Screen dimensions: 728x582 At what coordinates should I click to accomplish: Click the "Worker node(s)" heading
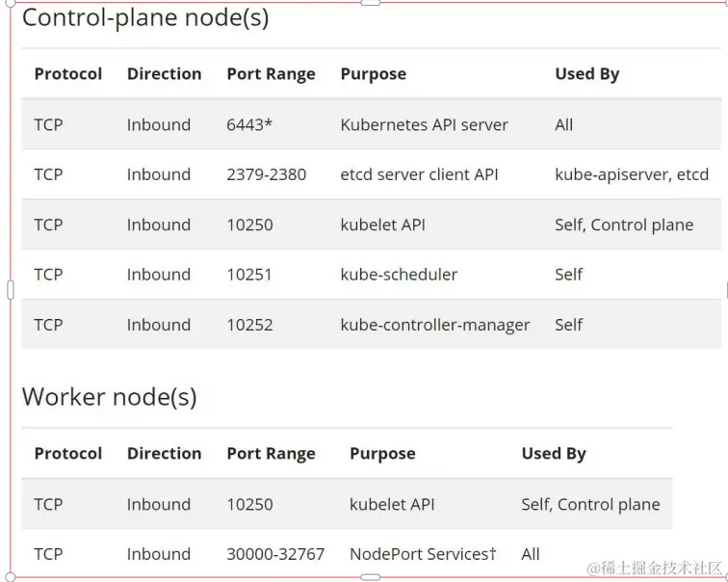pyautogui.click(x=109, y=397)
